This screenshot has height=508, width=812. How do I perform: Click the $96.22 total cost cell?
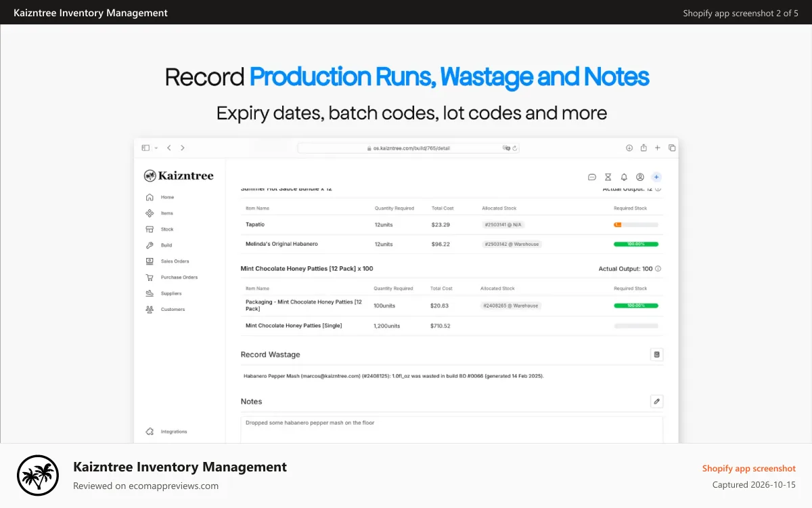pos(441,244)
